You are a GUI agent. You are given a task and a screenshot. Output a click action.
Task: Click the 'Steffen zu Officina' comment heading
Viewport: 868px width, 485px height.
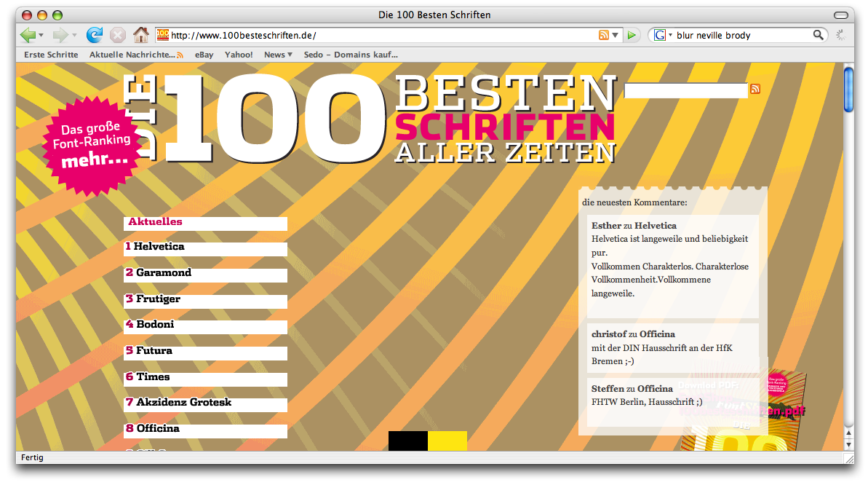click(x=632, y=389)
